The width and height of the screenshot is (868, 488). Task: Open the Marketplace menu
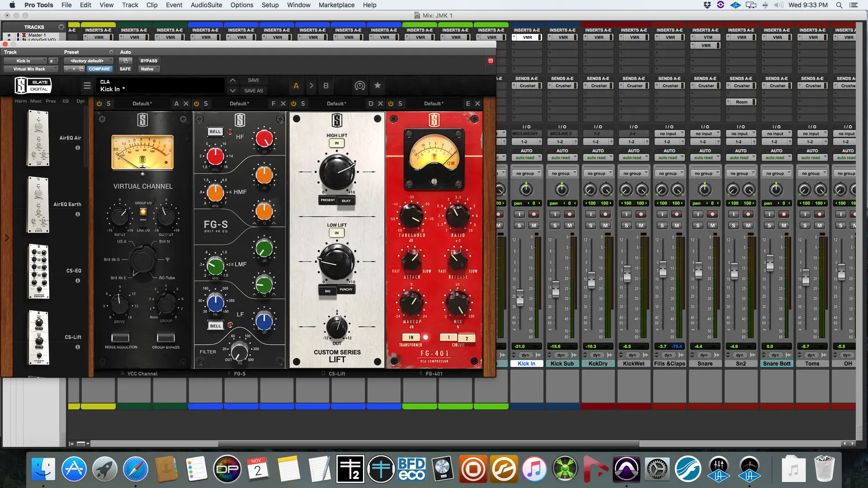tap(336, 5)
